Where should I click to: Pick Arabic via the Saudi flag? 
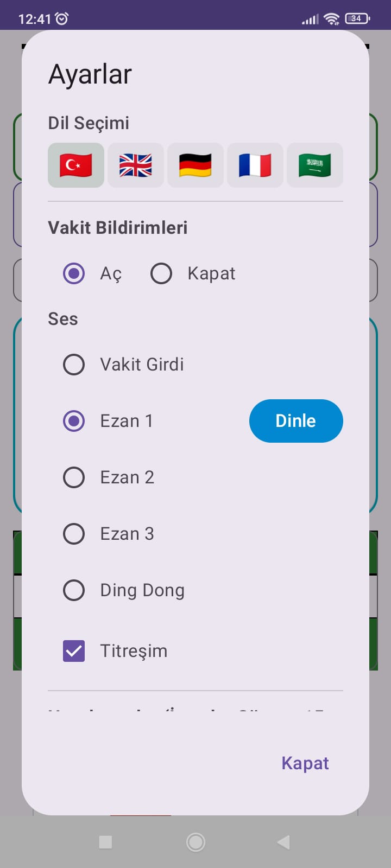point(314,165)
